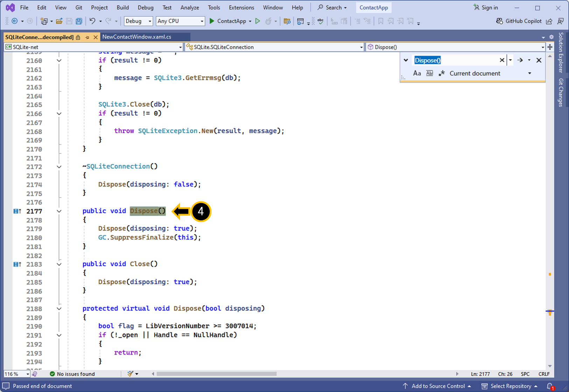Screen dimensions: 569x392
Task: Open a file with the folder icon
Action: click(x=59, y=21)
